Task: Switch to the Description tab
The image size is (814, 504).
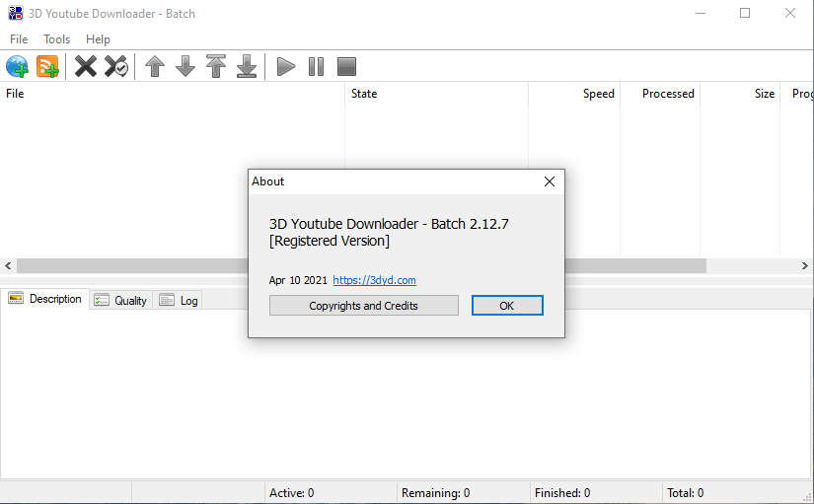Action: coord(45,299)
